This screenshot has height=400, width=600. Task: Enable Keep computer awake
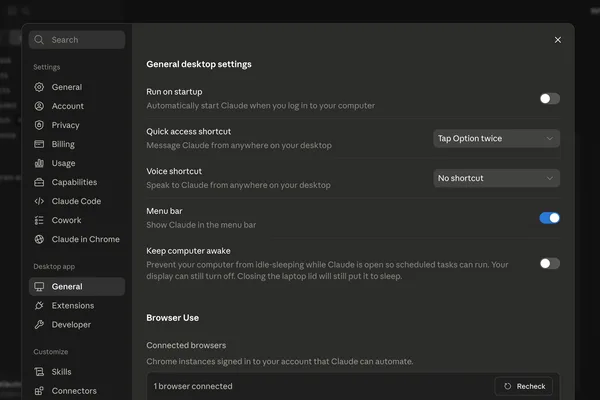coord(549,263)
